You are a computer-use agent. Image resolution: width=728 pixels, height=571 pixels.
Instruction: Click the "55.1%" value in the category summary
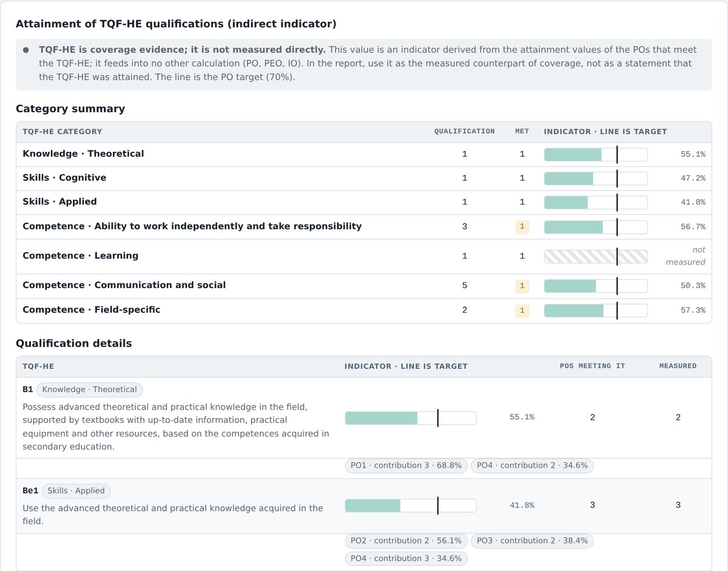[693, 155]
